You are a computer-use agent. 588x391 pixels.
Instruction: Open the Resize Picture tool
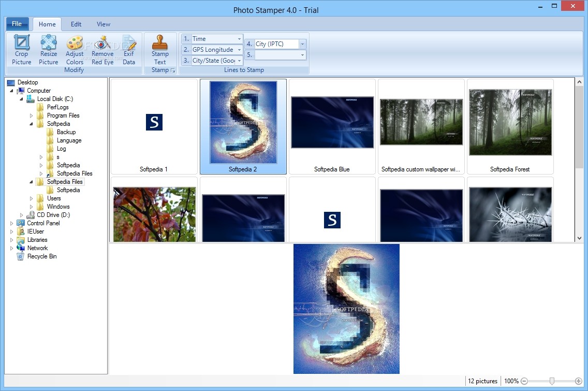(x=48, y=50)
